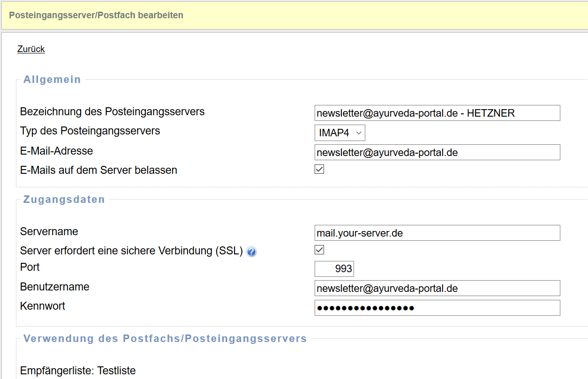Click the Zugangsdaten section heading
This screenshot has height=379, width=588.
click(x=64, y=200)
